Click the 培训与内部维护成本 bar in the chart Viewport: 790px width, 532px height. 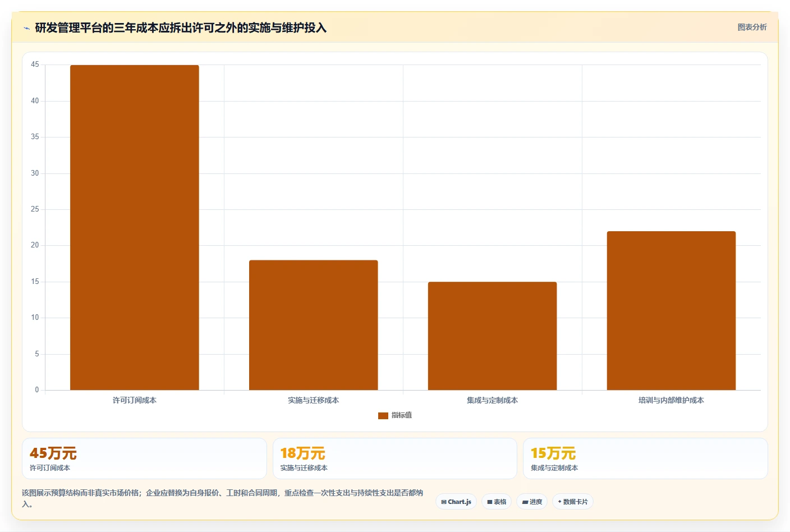tap(671, 310)
